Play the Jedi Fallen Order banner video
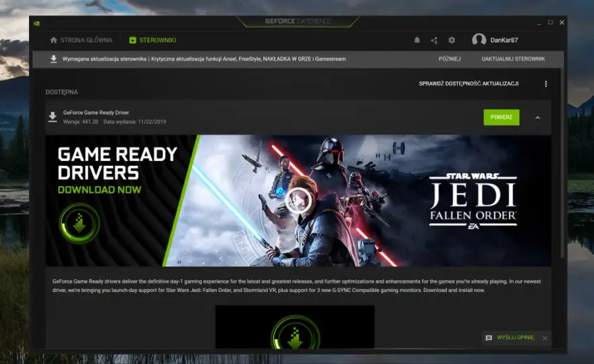Screen dimensions: 594x364 (x=298, y=201)
